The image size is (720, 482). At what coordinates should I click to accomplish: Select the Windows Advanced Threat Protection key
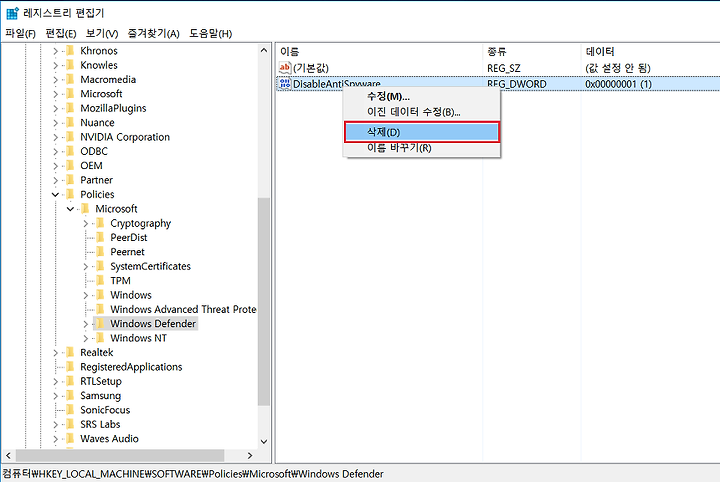183,309
